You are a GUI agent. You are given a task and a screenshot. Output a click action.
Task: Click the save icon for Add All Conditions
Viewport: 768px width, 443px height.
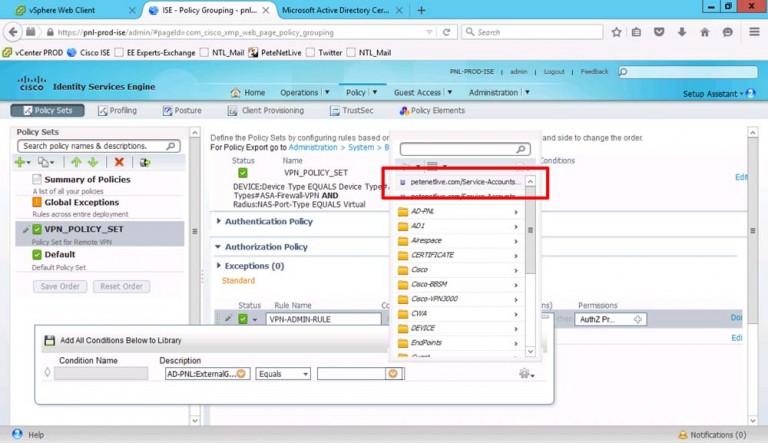click(x=49, y=340)
